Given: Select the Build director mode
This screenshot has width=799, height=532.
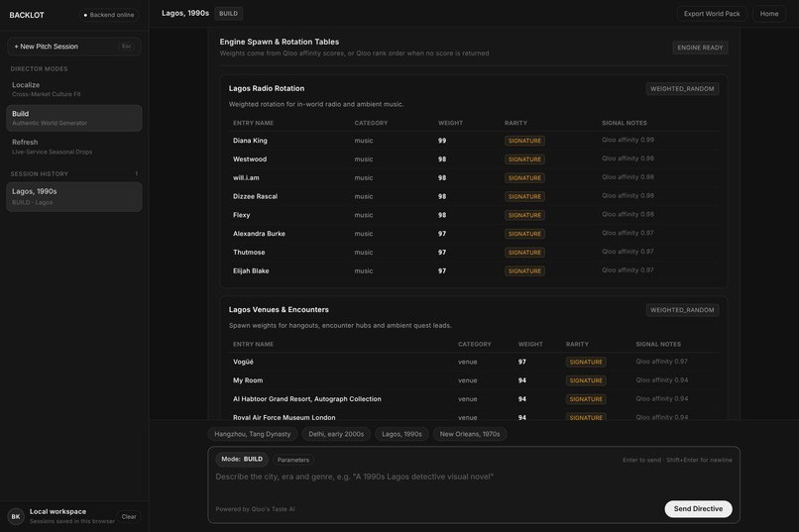Looking at the screenshot, I should (74, 118).
